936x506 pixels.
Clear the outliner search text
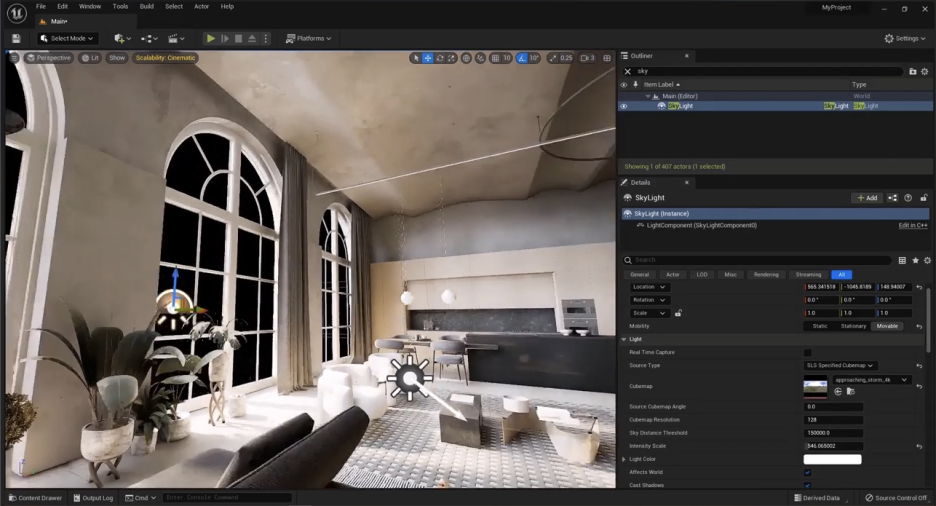coord(627,71)
